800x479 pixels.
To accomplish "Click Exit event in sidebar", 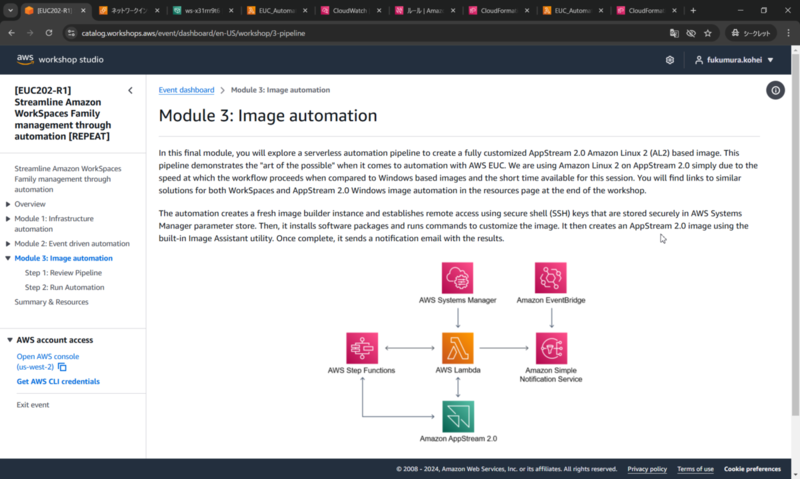I will pos(33,405).
